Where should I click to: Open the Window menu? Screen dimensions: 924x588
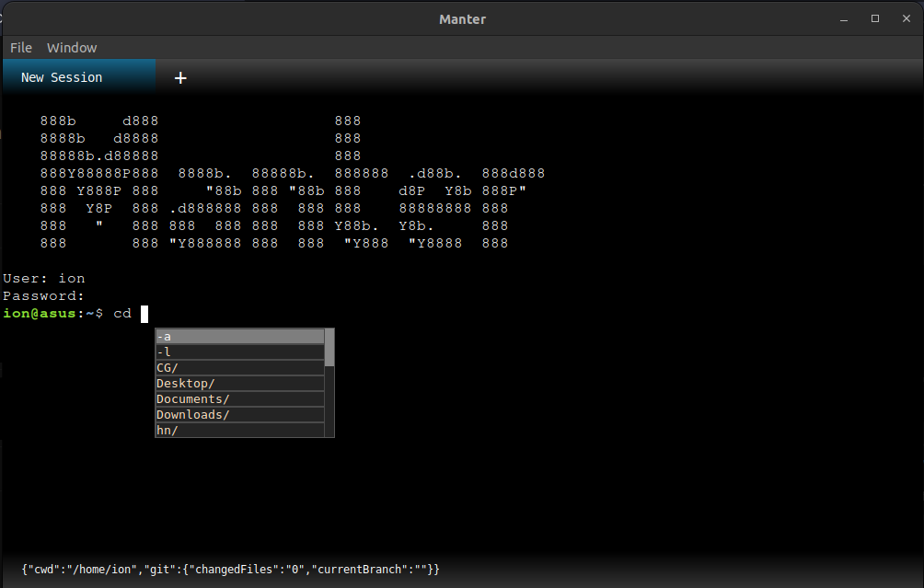72,48
